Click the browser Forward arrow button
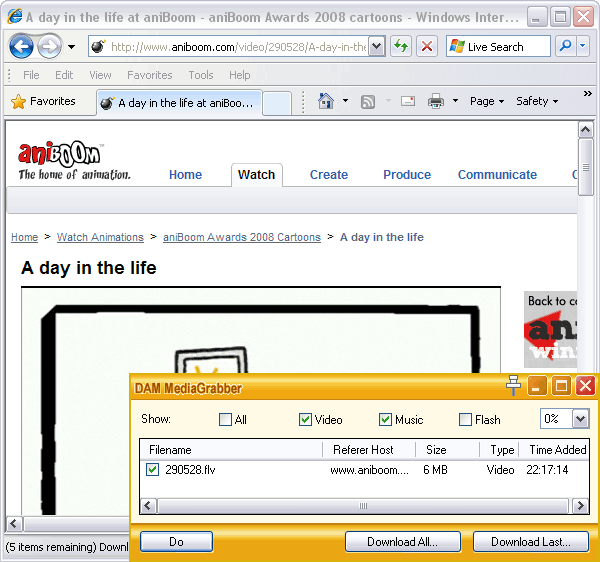 tap(49, 47)
